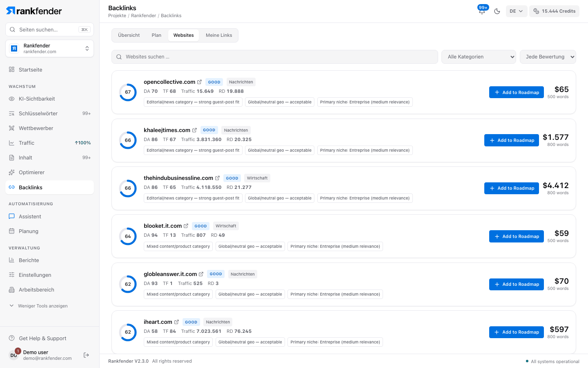Open the Rankfender project switcher

50,49
